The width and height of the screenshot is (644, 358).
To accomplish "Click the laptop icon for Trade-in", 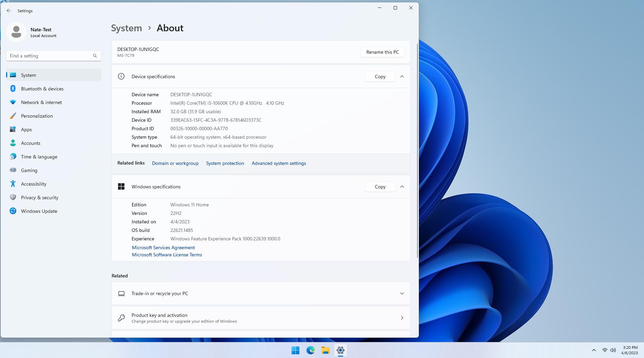I will (x=121, y=293).
